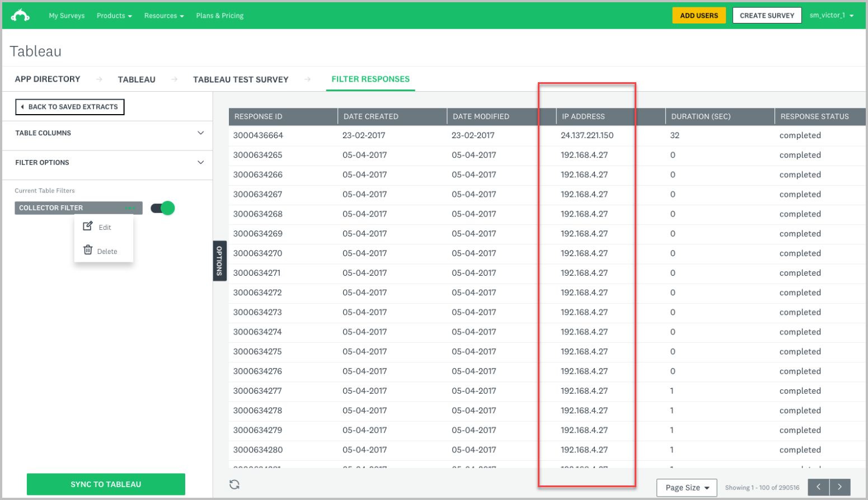This screenshot has width=868, height=500.
Task: Select response ID 3000634270 cell
Action: [x=257, y=253]
